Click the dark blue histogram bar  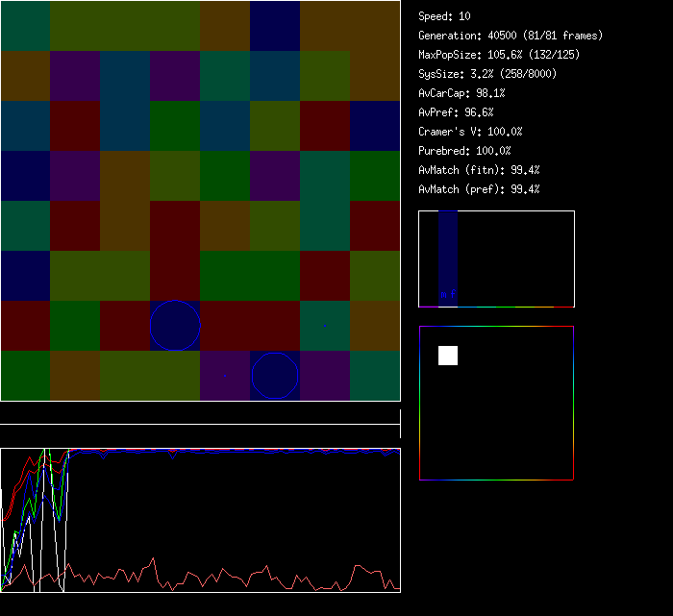point(448,252)
